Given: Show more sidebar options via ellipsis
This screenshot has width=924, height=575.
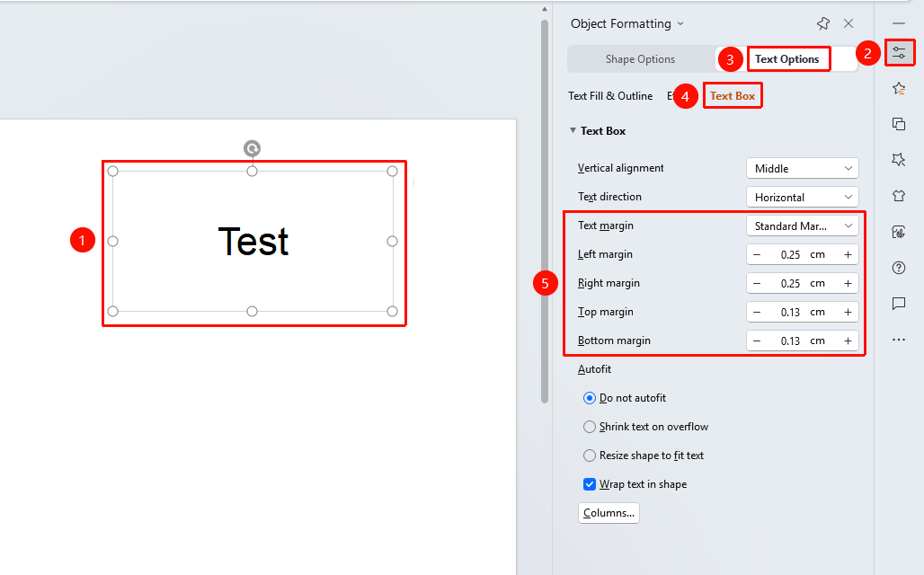Looking at the screenshot, I should click(899, 340).
